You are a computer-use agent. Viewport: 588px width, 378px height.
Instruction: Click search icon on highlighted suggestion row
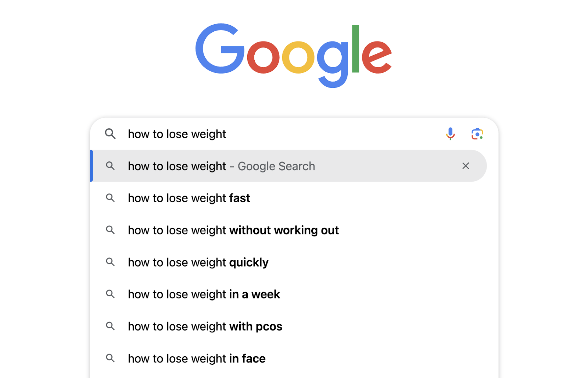110,166
